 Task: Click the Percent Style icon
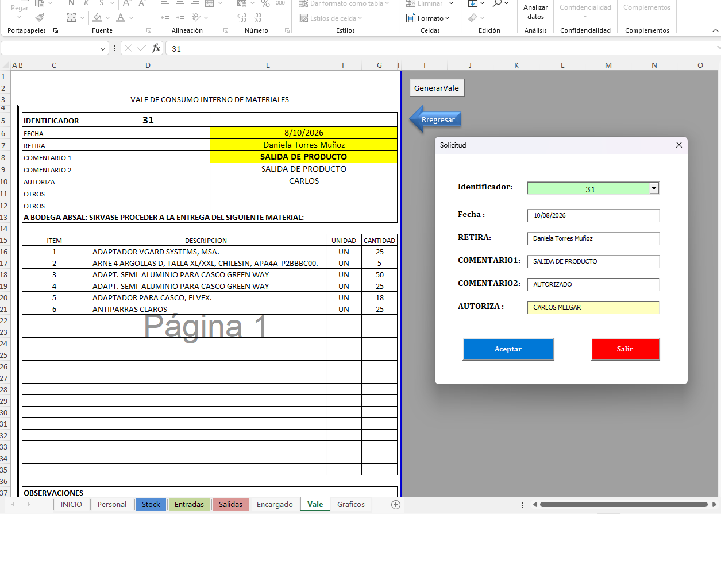coord(265,3)
